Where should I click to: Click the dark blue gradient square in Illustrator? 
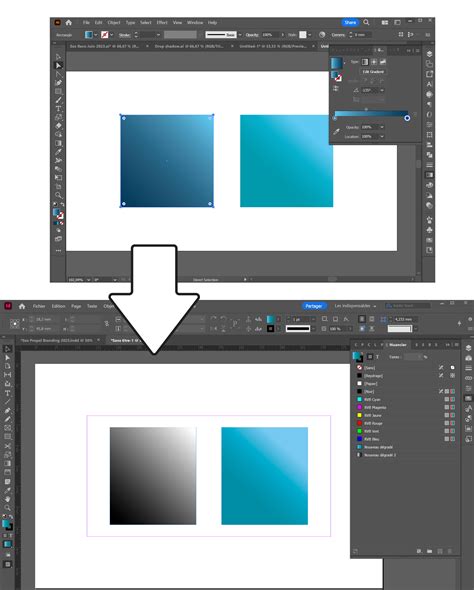pos(167,161)
